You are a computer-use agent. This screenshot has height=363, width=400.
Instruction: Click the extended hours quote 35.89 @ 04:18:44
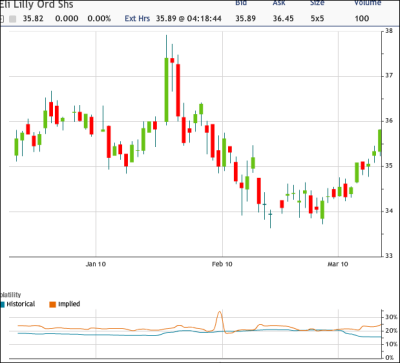point(189,18)
